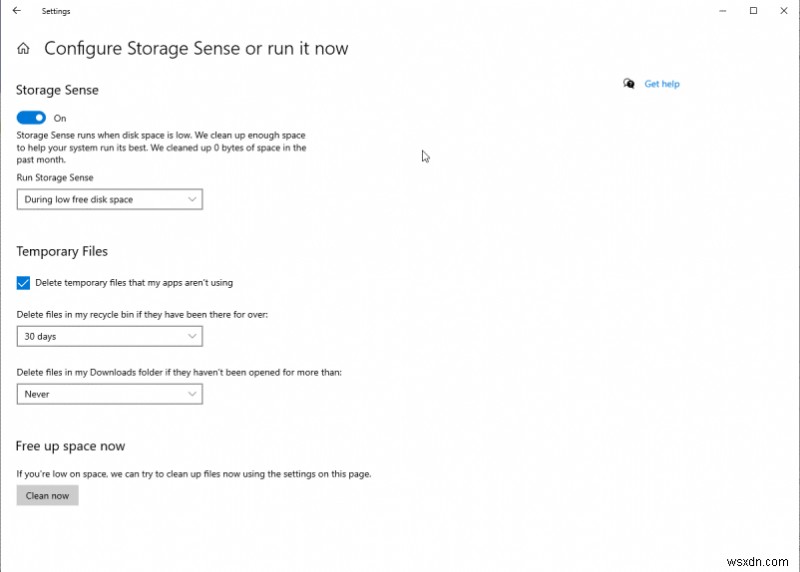Open the Run Storage Sense dropdown

pos(110,200)
